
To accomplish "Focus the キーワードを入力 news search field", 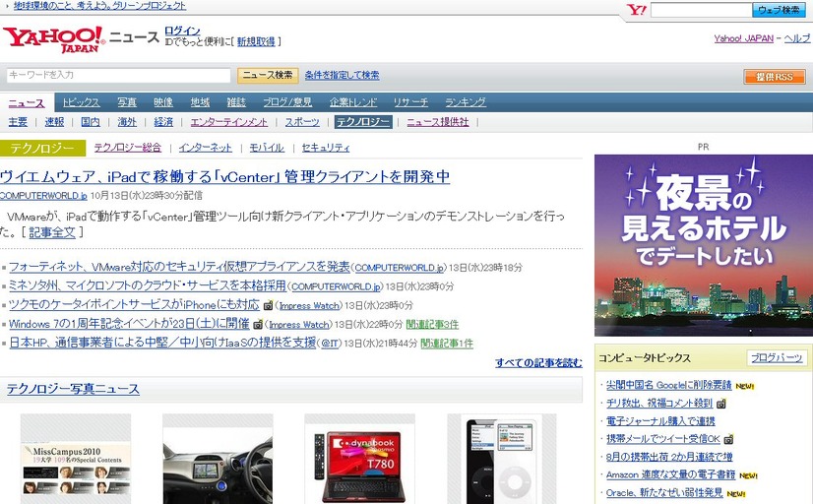I will 119,75.
